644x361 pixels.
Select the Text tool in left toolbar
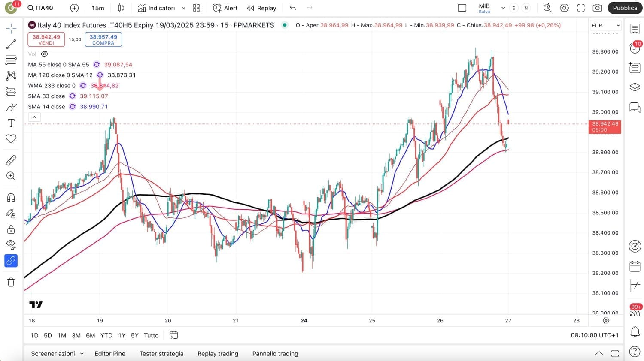[11, 123]
